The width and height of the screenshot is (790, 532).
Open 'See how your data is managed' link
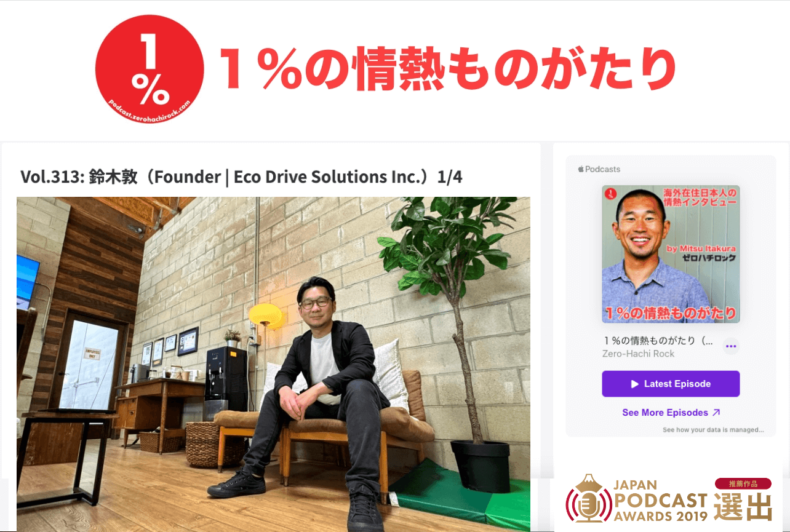coord(713,430)
